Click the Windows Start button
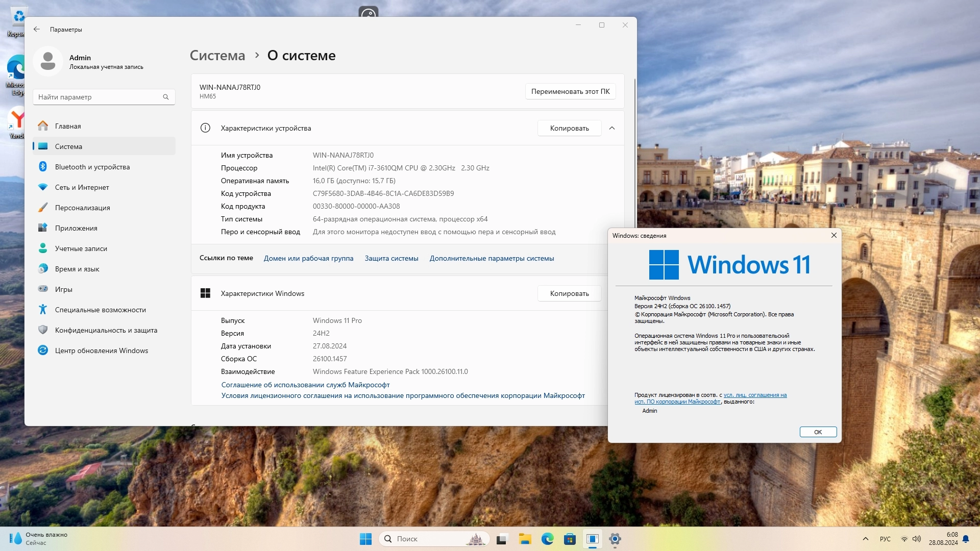This screenshot has width=980, height=551. pos(365,539)
